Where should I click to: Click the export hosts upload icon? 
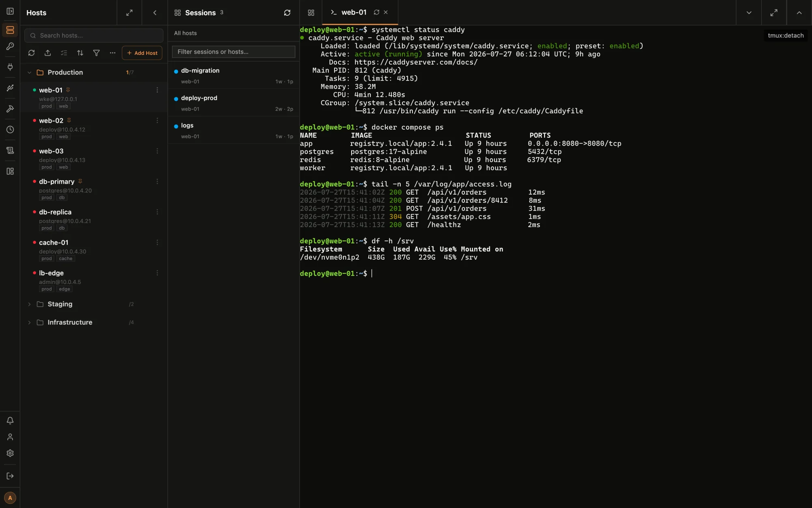48,53
